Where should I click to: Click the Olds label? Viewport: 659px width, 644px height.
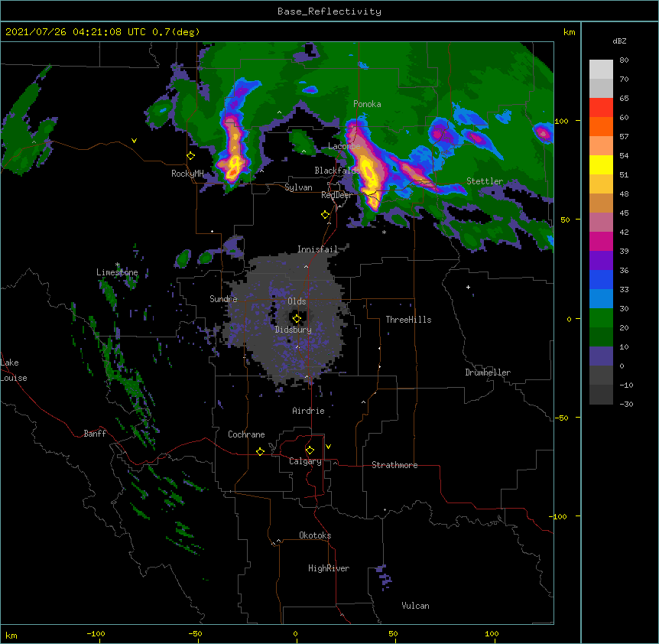[x=297, y=301]
